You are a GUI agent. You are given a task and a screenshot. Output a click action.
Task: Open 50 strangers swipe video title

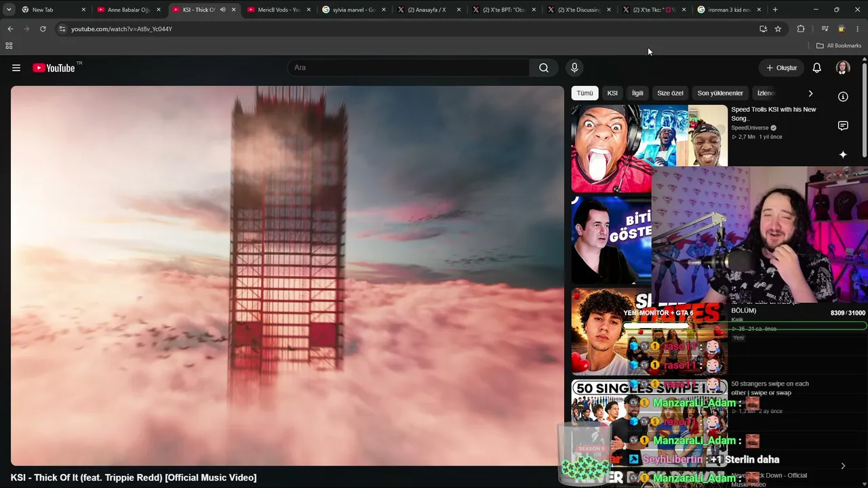770,388
